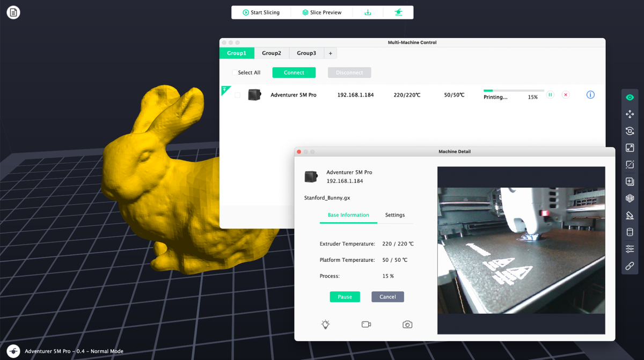
Task: Click the Pause button in Machine Detail
Action: (x=345, y=297)
